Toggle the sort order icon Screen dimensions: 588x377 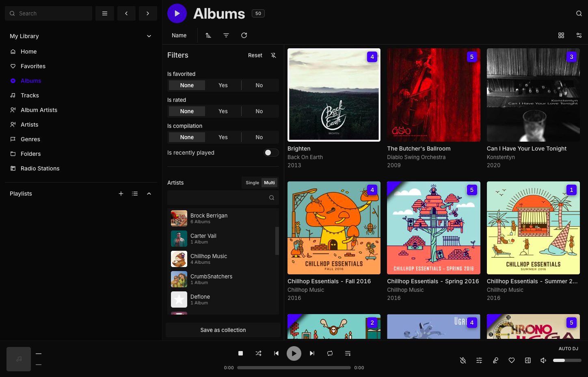coord(208,35)
